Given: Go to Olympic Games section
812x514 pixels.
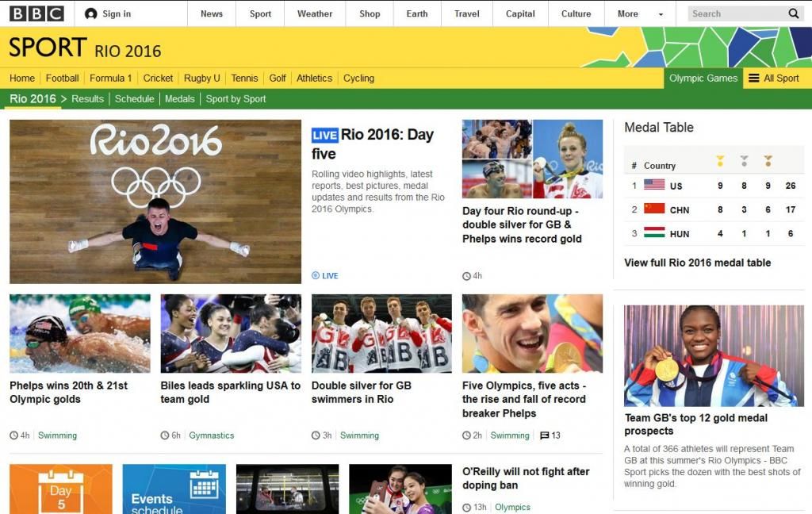Looking at the screenshot, I should click(x=703, y=79).
